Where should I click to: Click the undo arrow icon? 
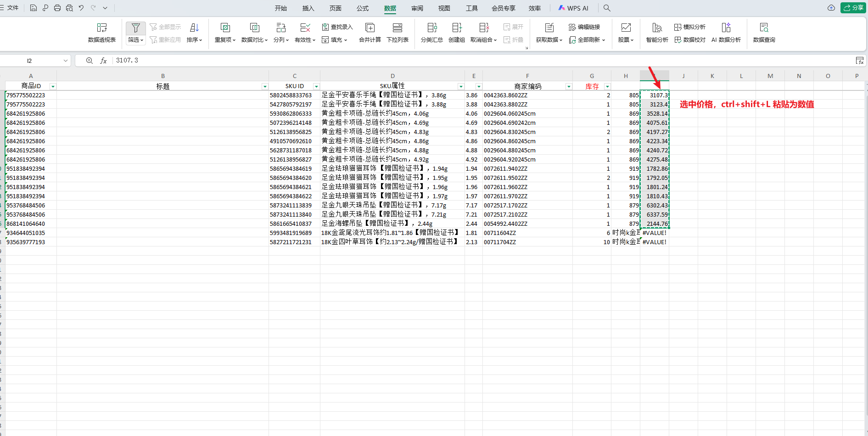81,8
